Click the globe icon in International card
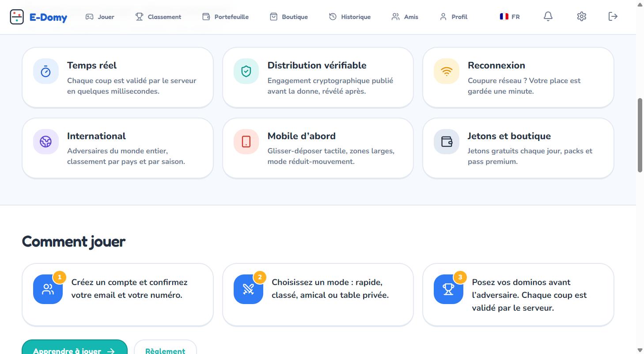Screen dimensions: 644x354 point(46,141)
